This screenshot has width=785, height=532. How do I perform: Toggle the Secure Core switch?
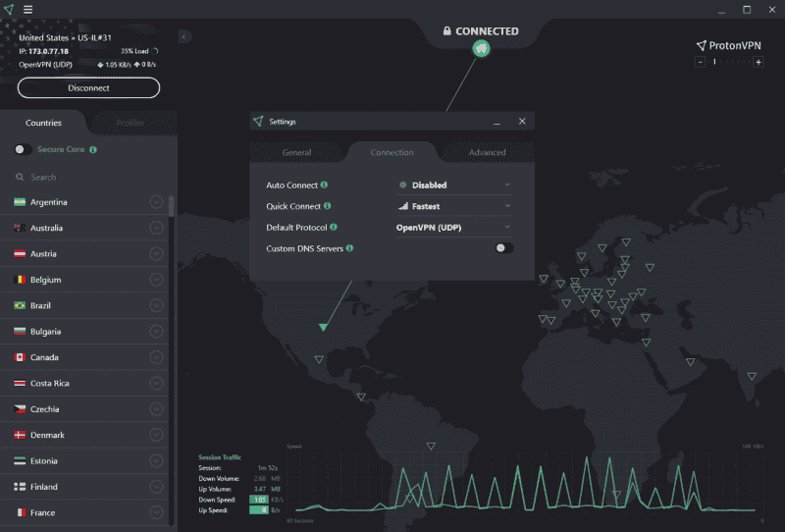point(23,149)
